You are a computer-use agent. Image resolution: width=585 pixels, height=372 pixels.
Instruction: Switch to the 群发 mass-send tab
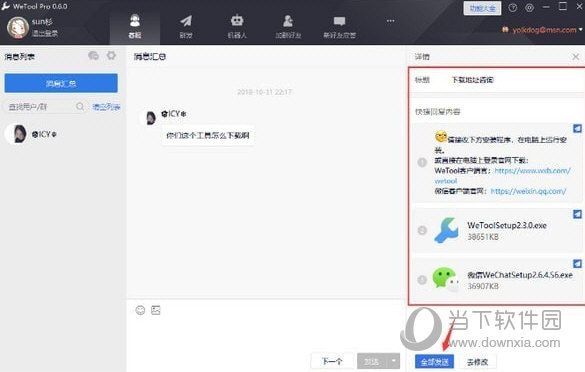pyautogui.click(x=186, y=26)
